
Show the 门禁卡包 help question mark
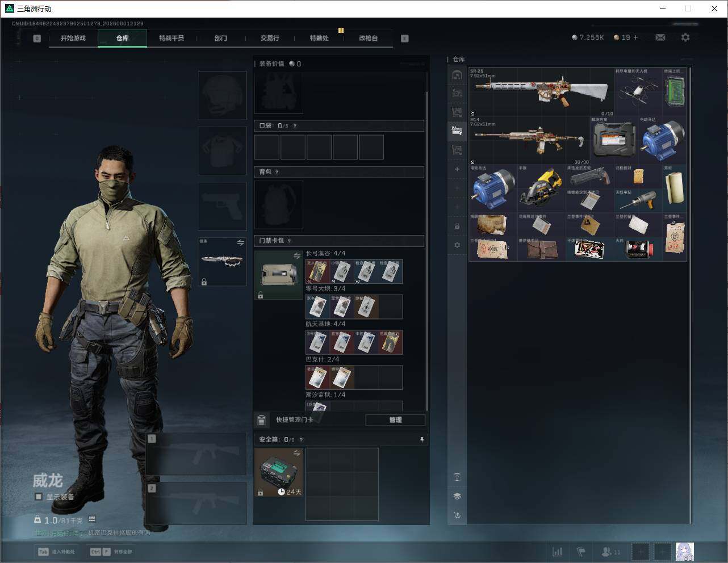pos(289,241)
